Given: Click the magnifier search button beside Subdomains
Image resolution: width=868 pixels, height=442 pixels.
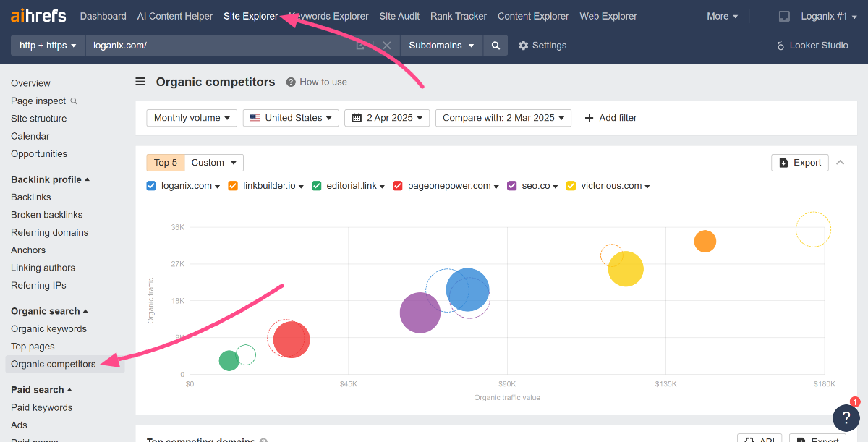Looking at the screenshot, I should pyautogui.click(x=495, y=46).
